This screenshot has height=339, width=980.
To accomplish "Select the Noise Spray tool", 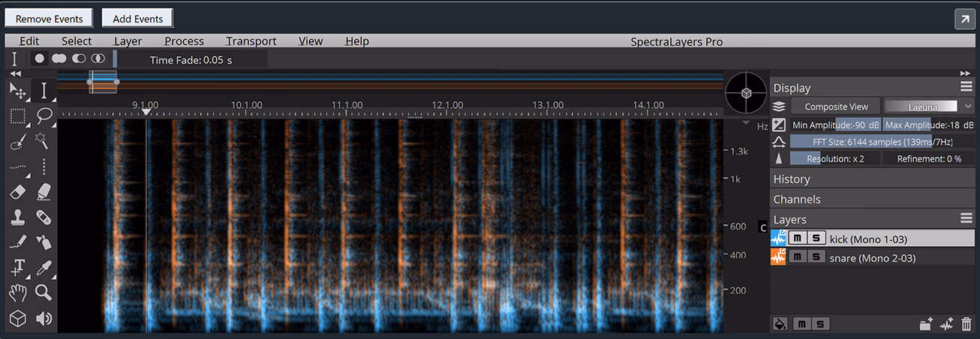I will (x=44, y=242).
